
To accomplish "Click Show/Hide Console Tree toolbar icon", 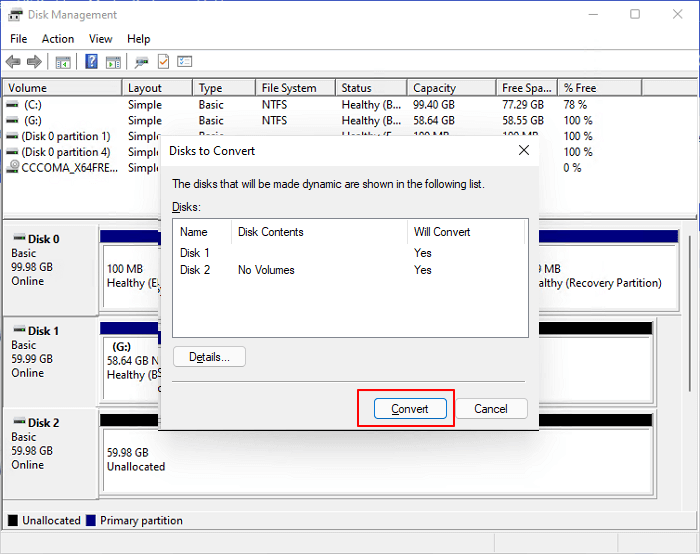I will [x=63, y=62].
